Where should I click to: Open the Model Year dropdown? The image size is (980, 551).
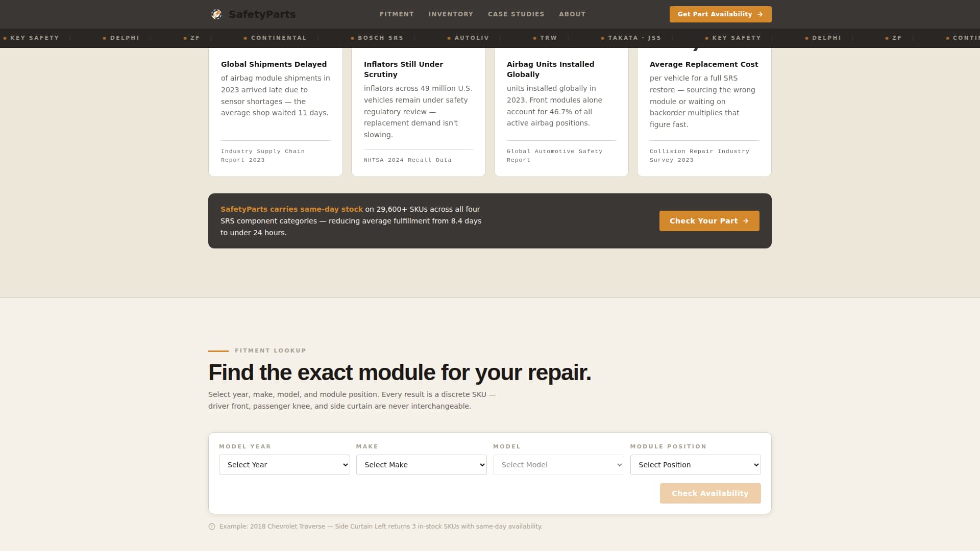pyautogui.click(x=284, y=465)
